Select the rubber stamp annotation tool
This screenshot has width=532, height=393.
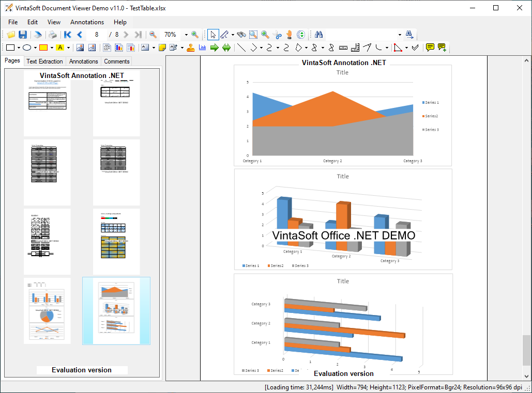(191, 48)
